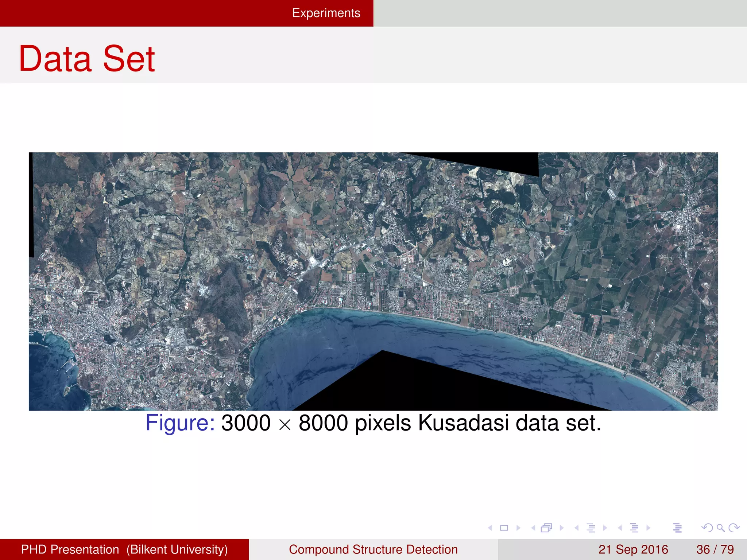Select the Experiments section in header

(x=326, y=13)
